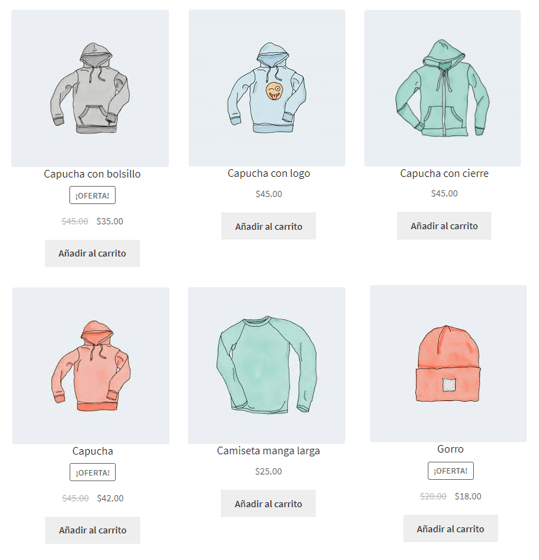Add the Gorro beanie to cart

(x=450, y=529)
